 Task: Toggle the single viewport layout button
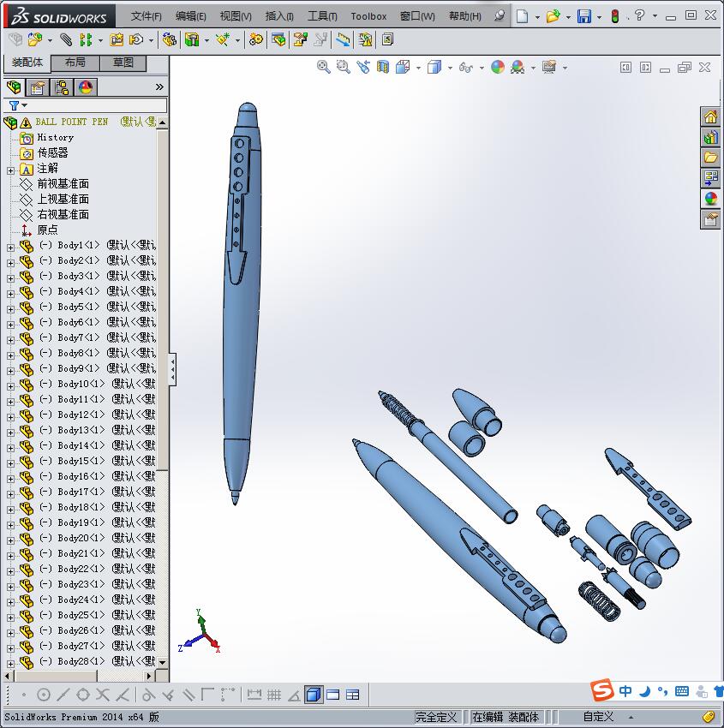coord(333,695)
